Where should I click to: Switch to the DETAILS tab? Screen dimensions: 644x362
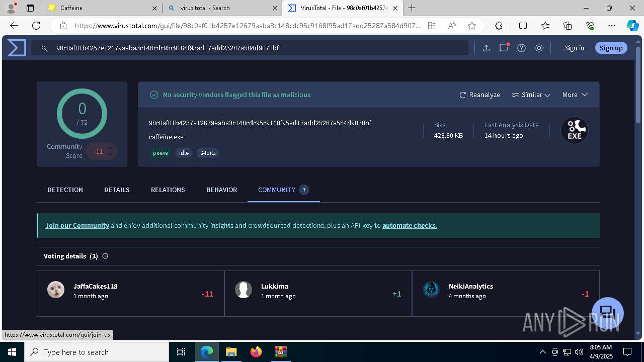(117, 190)
